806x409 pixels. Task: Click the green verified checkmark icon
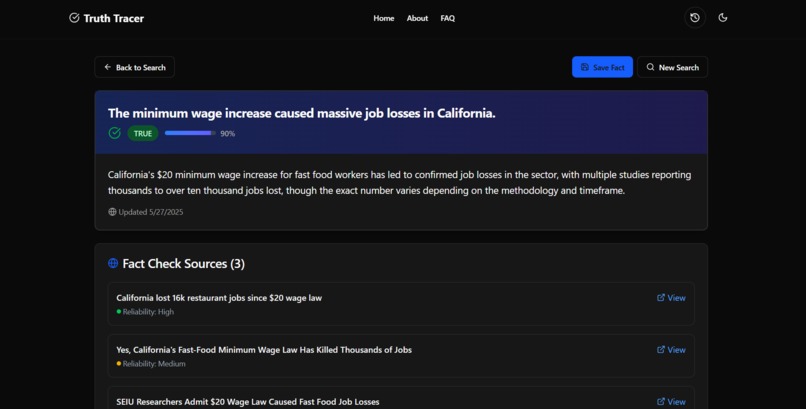(115, 133)
